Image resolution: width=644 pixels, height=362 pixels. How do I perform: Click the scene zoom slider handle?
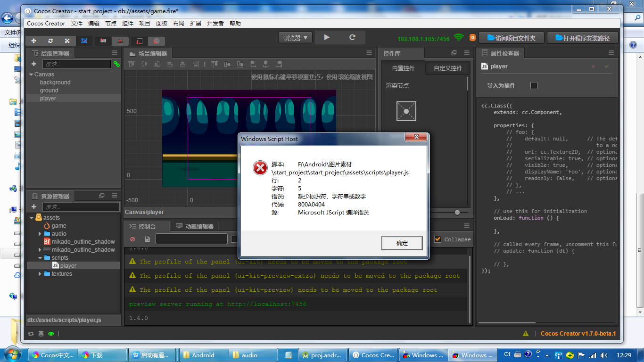457,213
